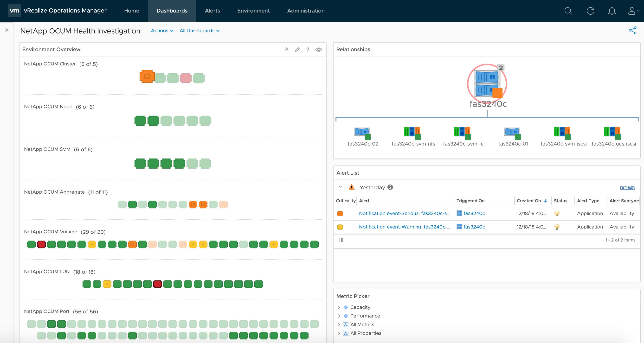Select the fas3240c-svm-nfs icon

[412, 133]
